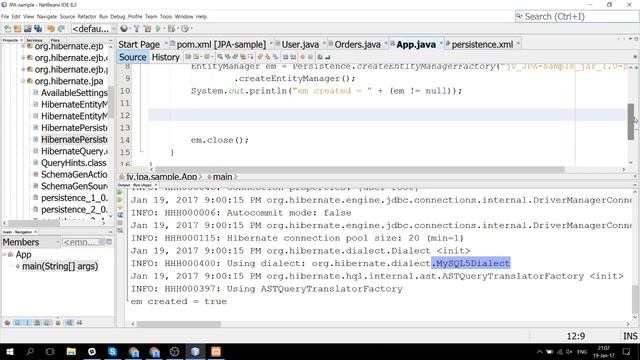Rerun the output with top green arrow
640x360 pixels.
click(120, 192)
